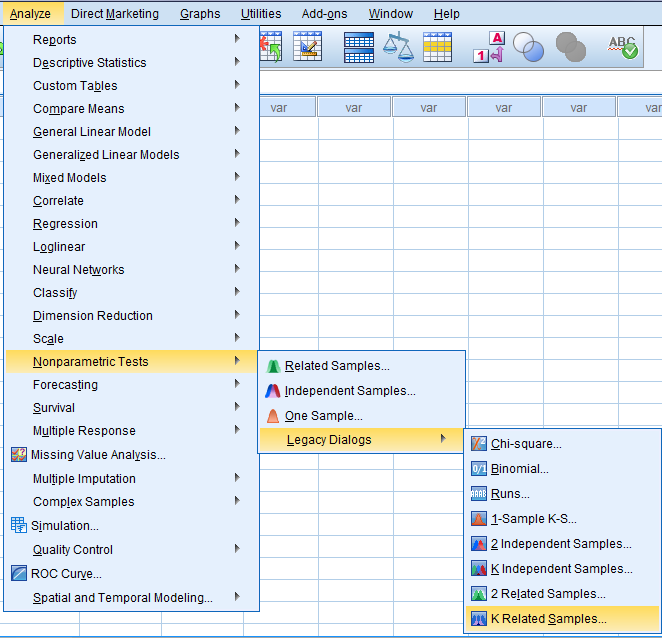
Task: Select Related Samples... menu entry
Action: tap(361, 366)
